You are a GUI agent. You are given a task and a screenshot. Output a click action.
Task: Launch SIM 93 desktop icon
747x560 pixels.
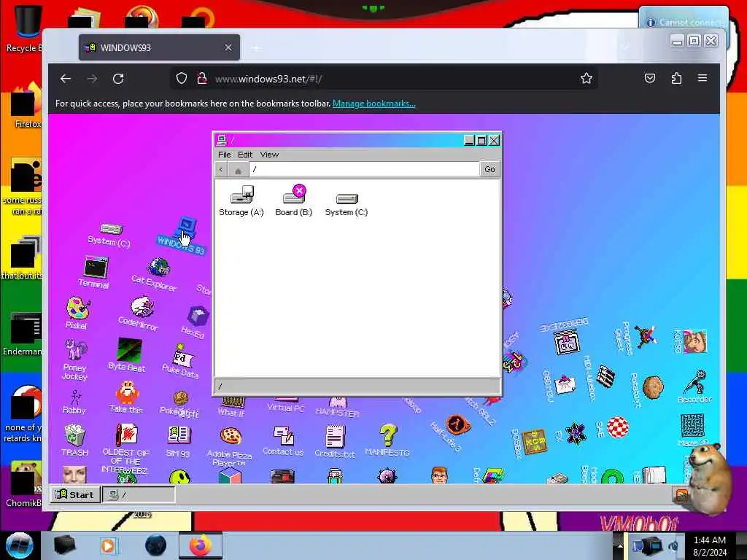click(x=179, y=441)
